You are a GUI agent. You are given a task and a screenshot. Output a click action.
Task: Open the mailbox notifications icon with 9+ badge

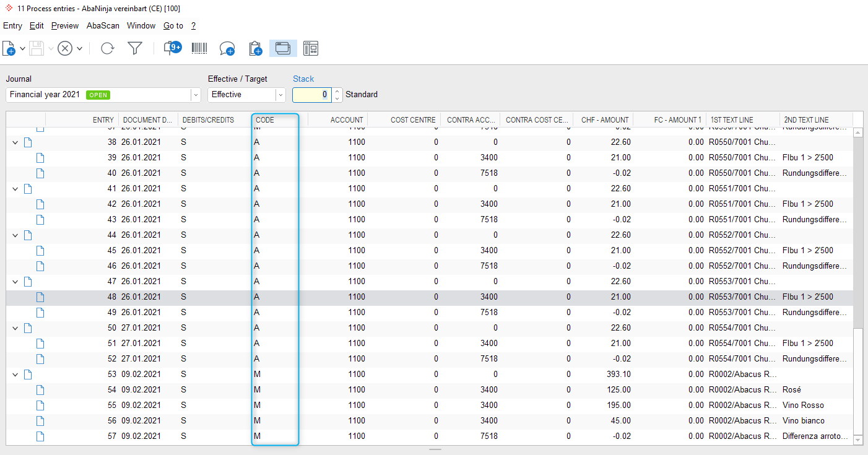click(x=172, y=48)
